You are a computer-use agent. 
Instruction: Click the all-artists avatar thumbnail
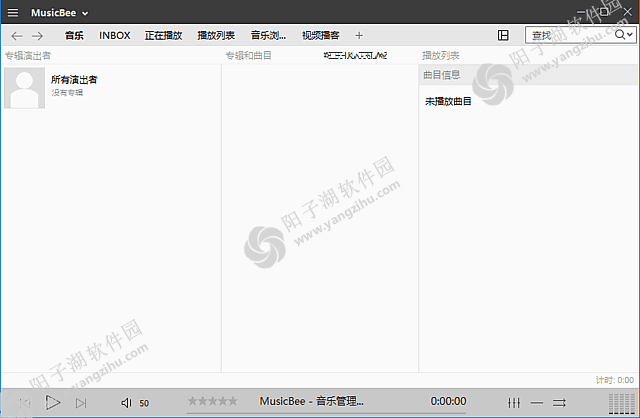click(x=24, y=88)
